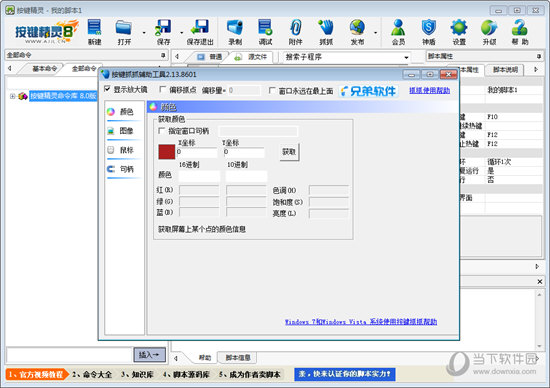Open 知识库 link
This screenshot has width=550, height=388.
point(137,374)
